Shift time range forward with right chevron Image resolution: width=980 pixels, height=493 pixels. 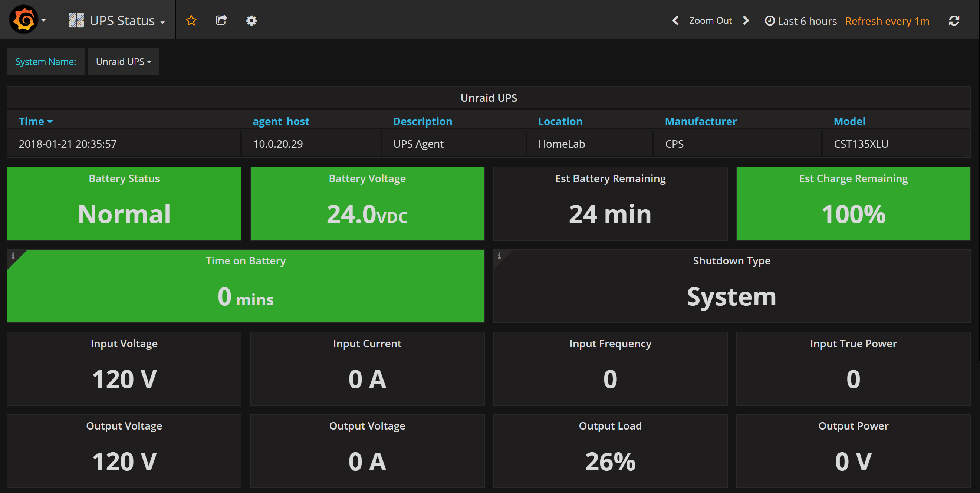(746, 20)
